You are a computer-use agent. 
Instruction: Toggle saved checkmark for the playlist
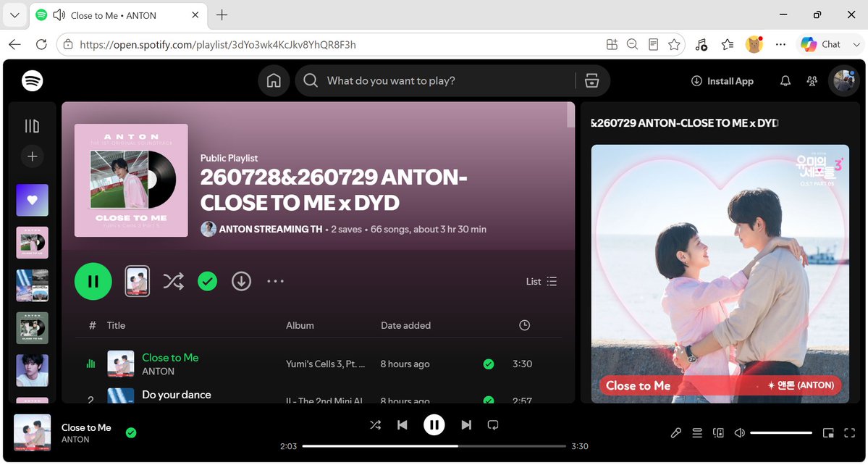click(207, 282)
